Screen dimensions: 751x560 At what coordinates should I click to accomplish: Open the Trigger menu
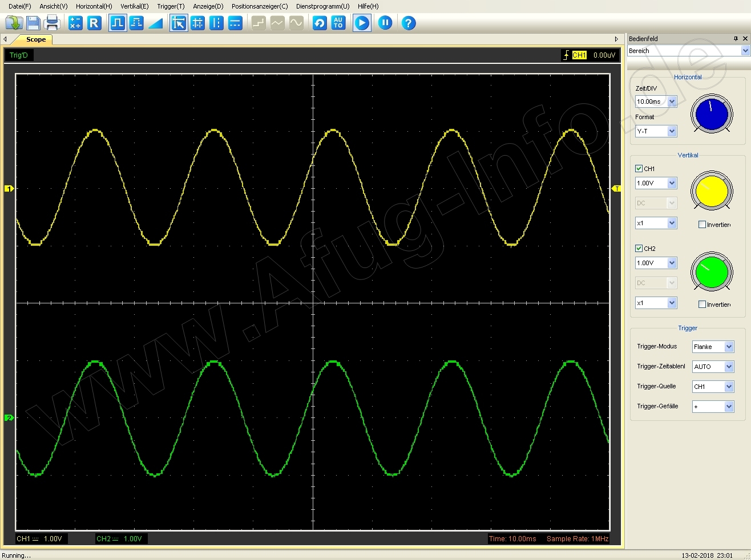coord(171,6)
